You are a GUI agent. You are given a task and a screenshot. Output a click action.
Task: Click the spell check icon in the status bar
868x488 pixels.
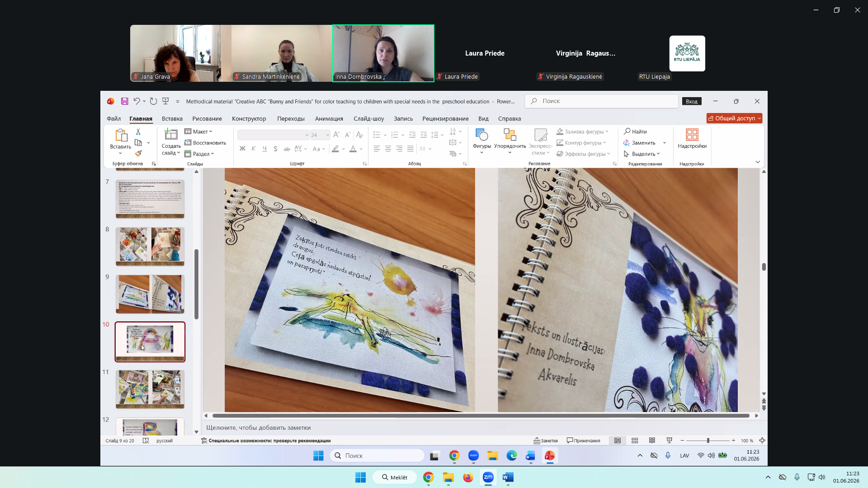(146, 441)
